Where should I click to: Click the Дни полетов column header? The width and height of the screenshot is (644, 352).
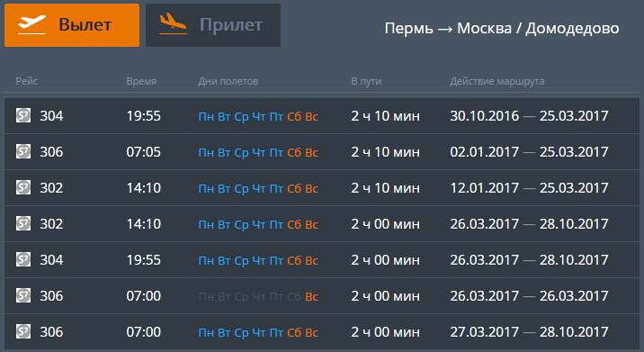pyautogui.click(x=228, y=81)
